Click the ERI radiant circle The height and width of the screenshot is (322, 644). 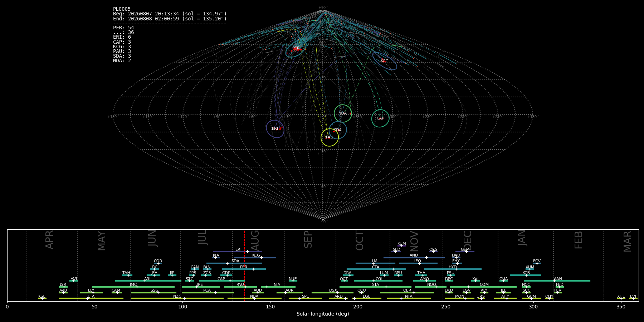point(275,129)
